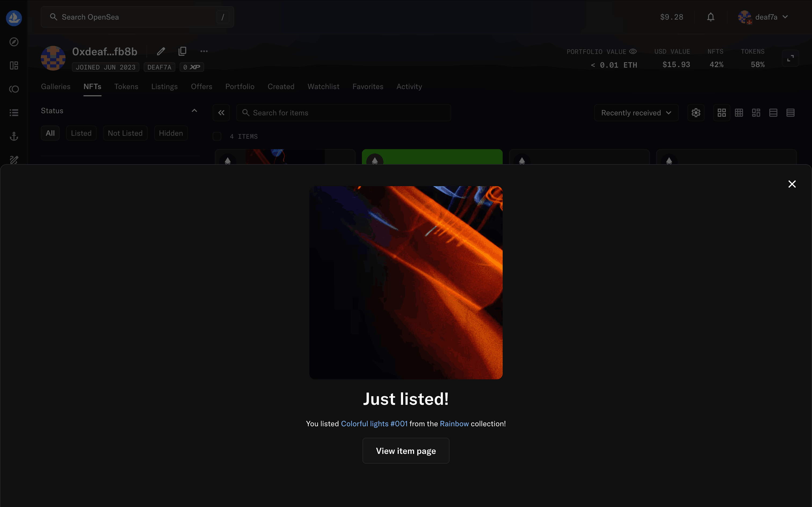Copy wallet address with copy icon
The image size is (812, 507).
182,51
